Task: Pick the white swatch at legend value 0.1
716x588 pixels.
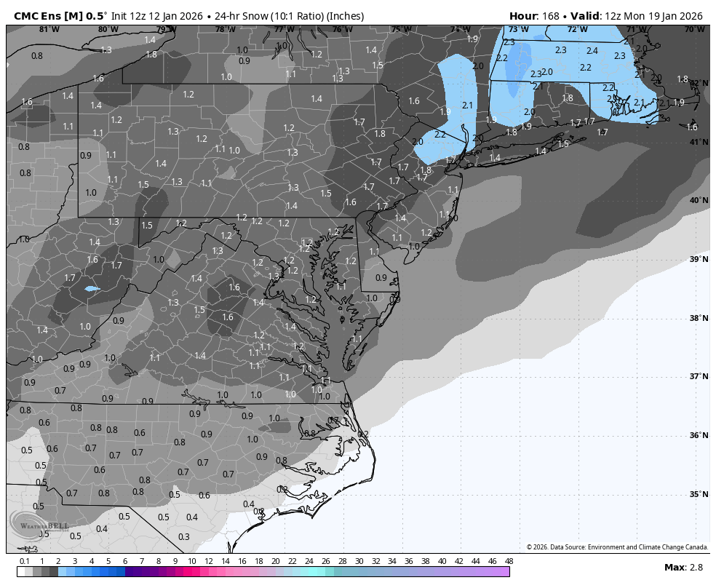Action: [x=21, y=572]
